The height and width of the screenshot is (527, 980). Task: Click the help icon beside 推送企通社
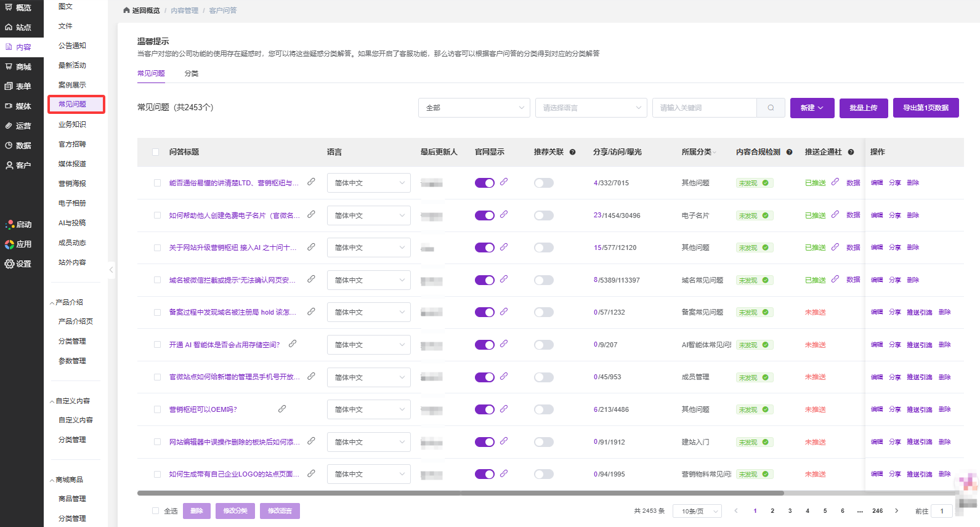(x=851, y=152)
